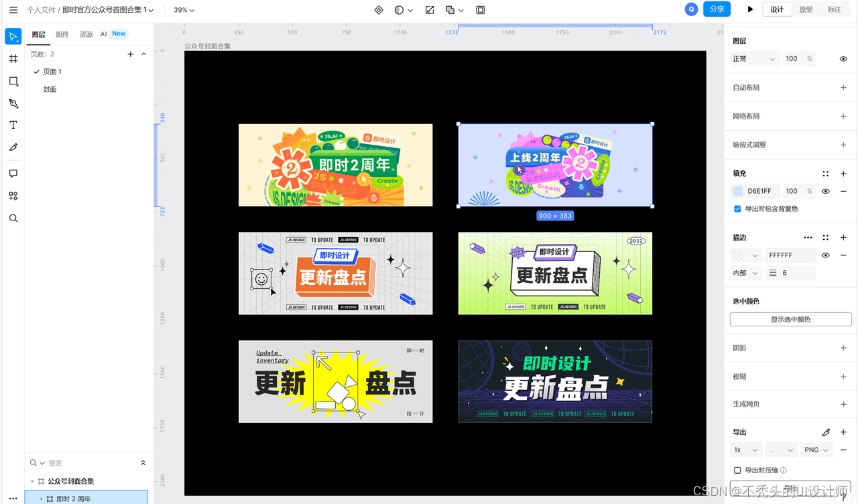Screen dimensions: 858x504
Task: Toggle layer visibility eye icon
Action: coord(843,59)
